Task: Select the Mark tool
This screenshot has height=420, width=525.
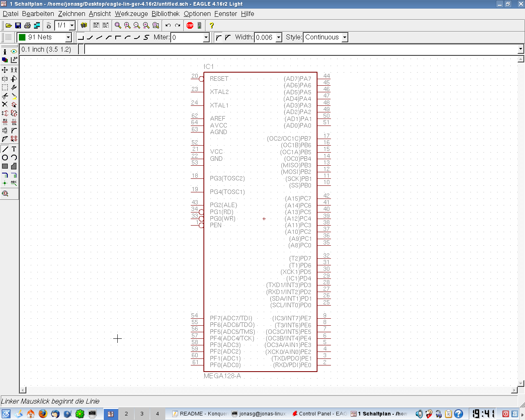Action: pyautogui.click(x=14, y=60)
